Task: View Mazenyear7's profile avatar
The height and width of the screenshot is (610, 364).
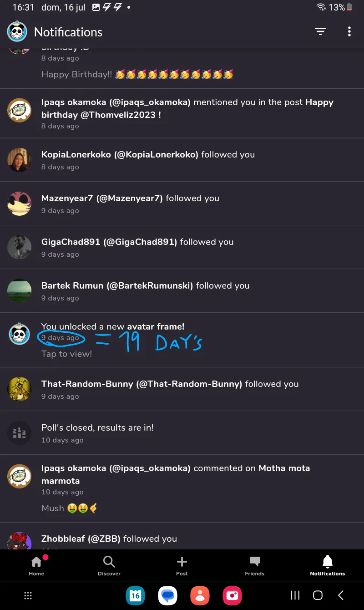Action: (19, 203)
